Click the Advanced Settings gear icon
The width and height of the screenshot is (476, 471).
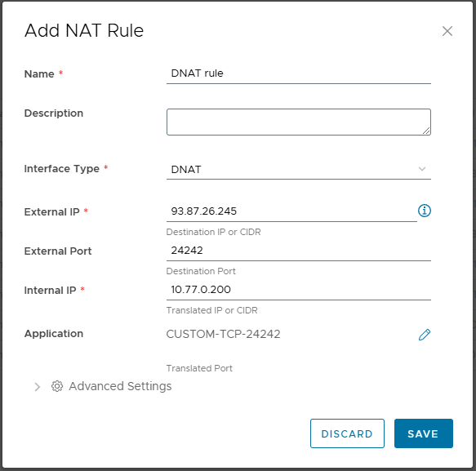click(57, 386)
